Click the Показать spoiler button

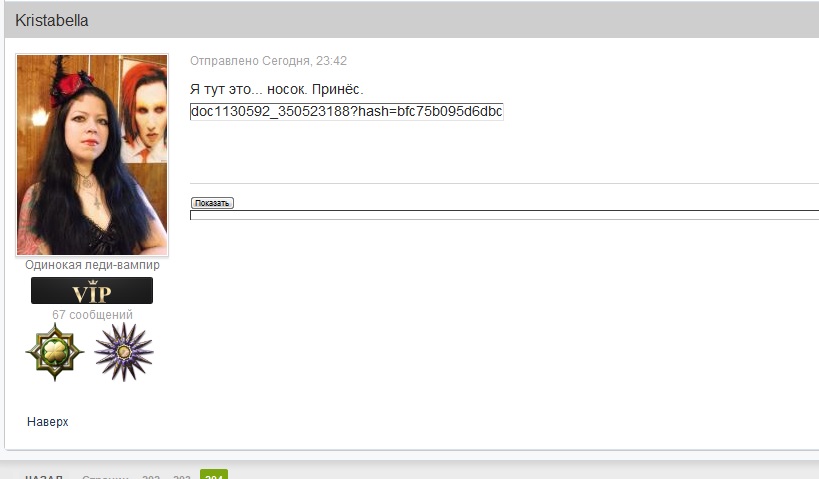click(212, 203)
